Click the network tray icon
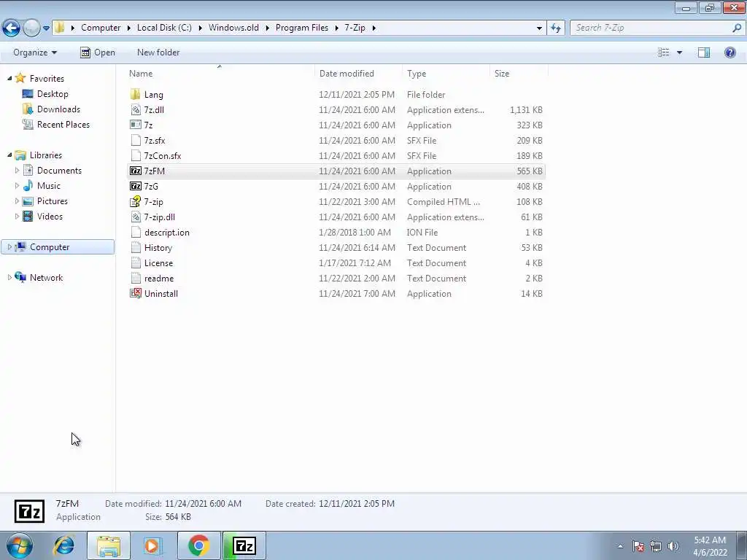The image size is (747, 560). coord(656,545)
